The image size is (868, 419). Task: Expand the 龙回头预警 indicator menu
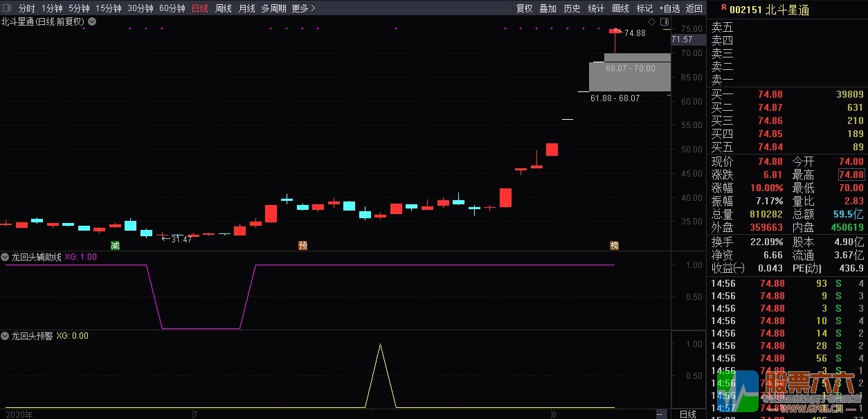pyautogui.click(x=5, y=336)
